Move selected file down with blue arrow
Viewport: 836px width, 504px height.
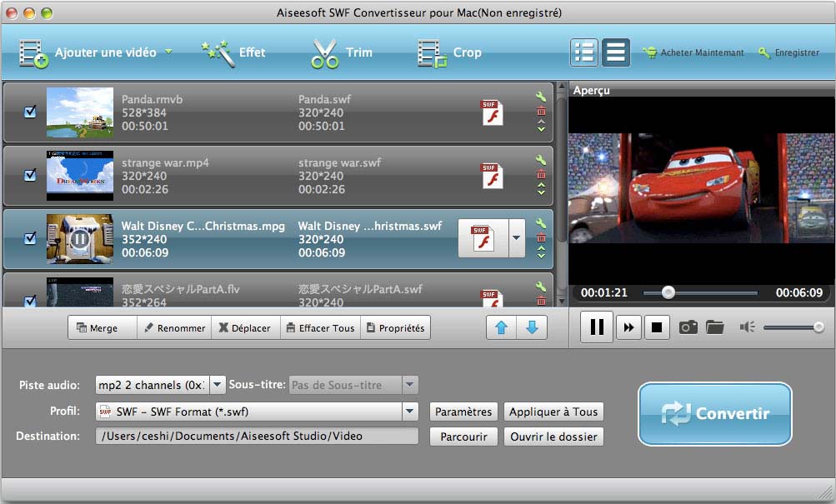point(532,327)
